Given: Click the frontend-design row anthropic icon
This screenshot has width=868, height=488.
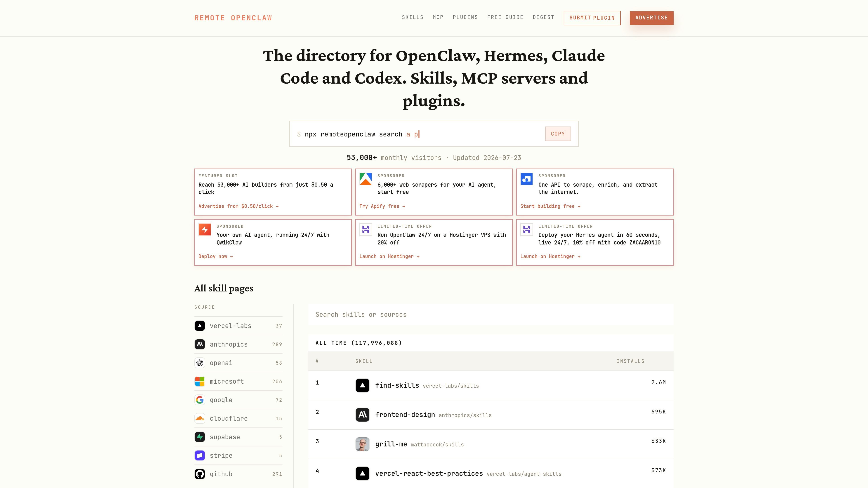Looking at the screenshot, I should pos(363,415).
